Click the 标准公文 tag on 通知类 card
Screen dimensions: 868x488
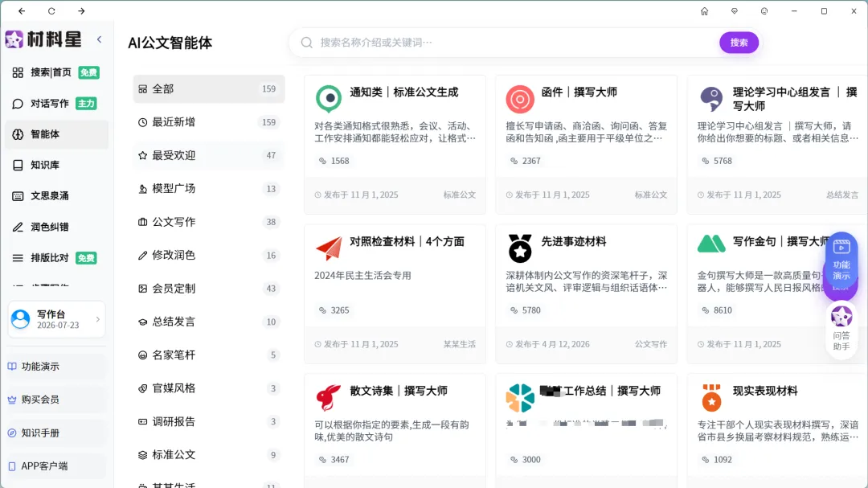(460, 195)
